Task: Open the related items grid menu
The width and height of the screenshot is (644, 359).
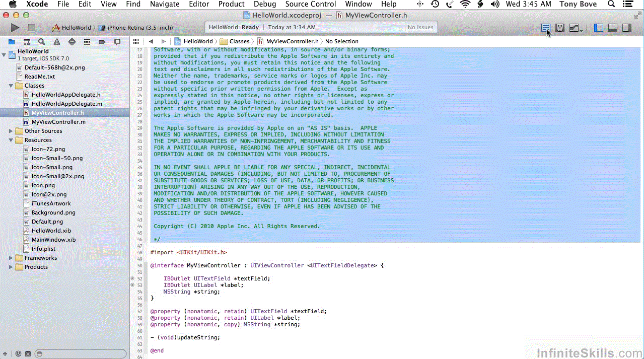Action: point(136,41)
